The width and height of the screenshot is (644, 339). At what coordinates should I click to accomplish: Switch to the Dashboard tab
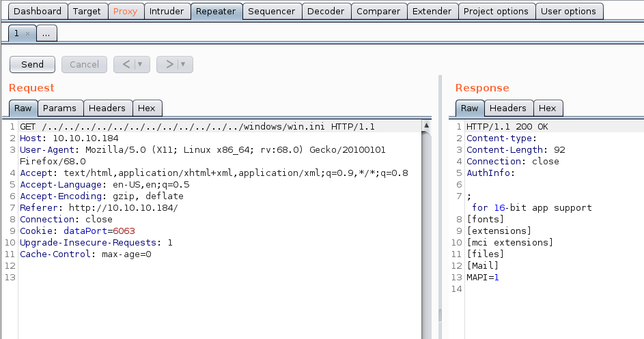pos(38,11)
